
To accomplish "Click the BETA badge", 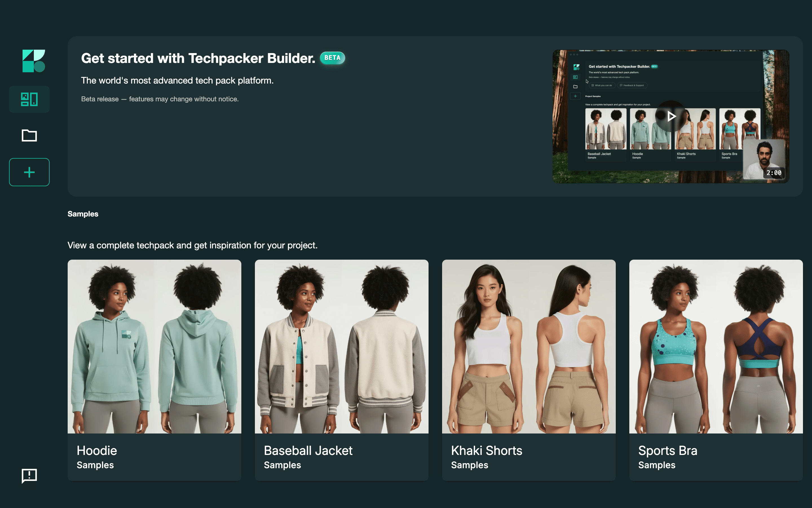I will pyautogui.click(x=332, y=58).
